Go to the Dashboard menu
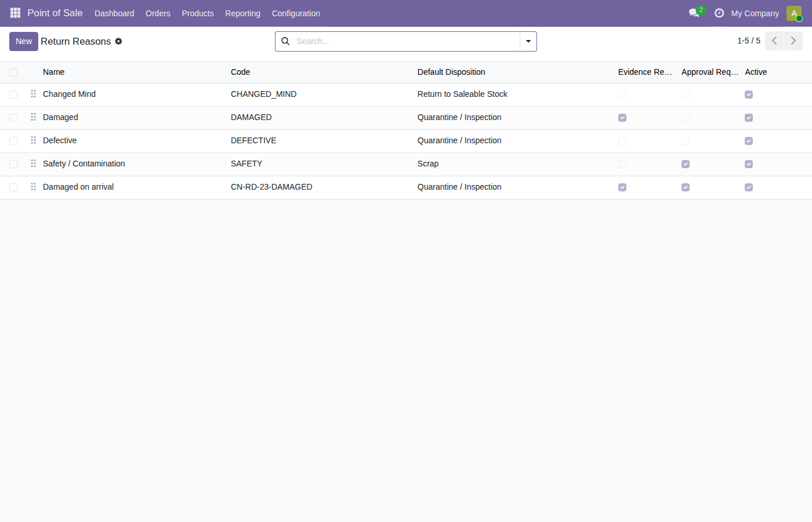812x522 pixels. pyautogui.click(x=114, y=13)
